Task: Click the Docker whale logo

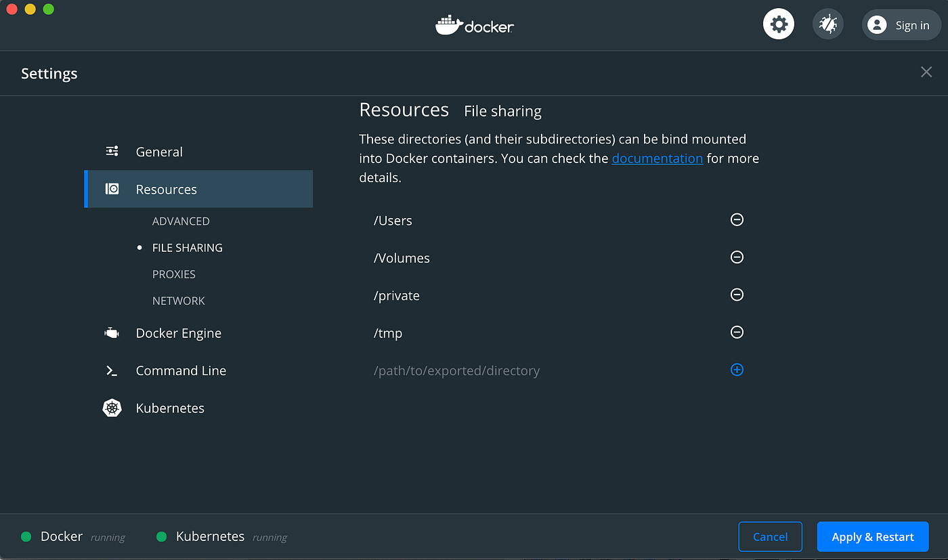Action: (449, 25)
